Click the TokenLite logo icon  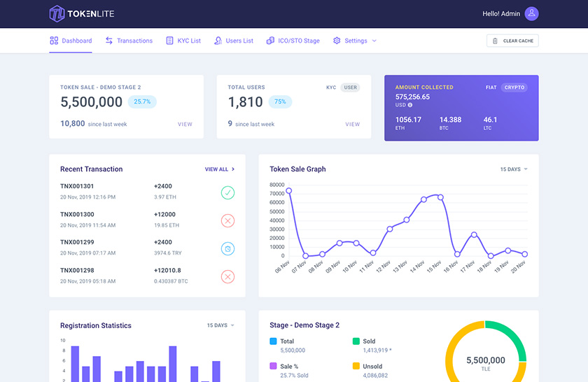57,13
